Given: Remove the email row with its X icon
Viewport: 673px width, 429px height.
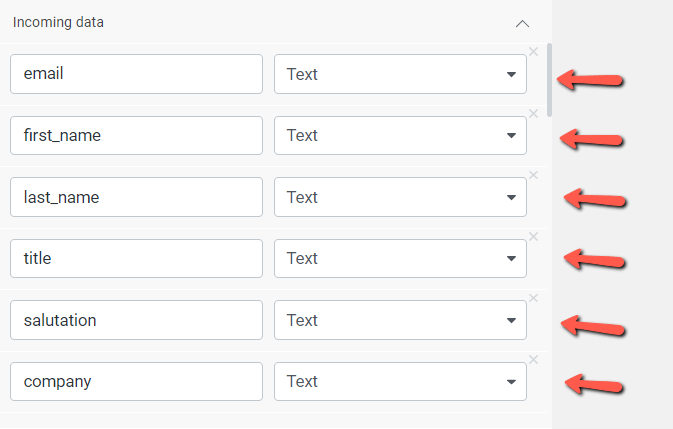Looking at the screenshot, I should 534,52.
